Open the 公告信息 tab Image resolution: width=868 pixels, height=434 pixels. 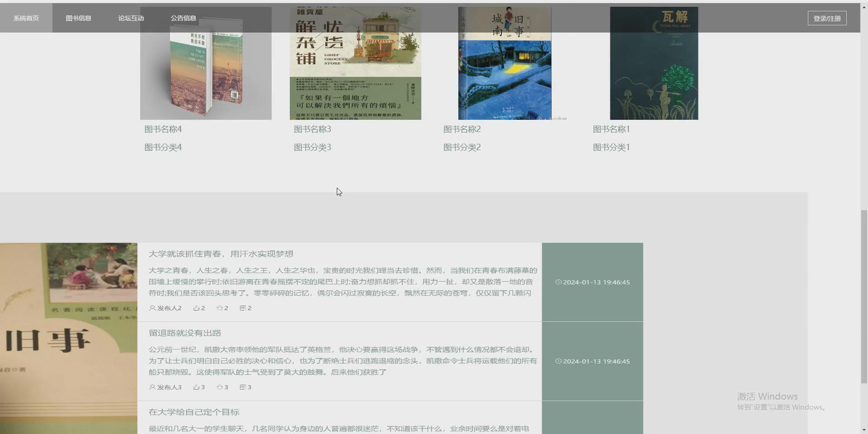click(183, 18)
